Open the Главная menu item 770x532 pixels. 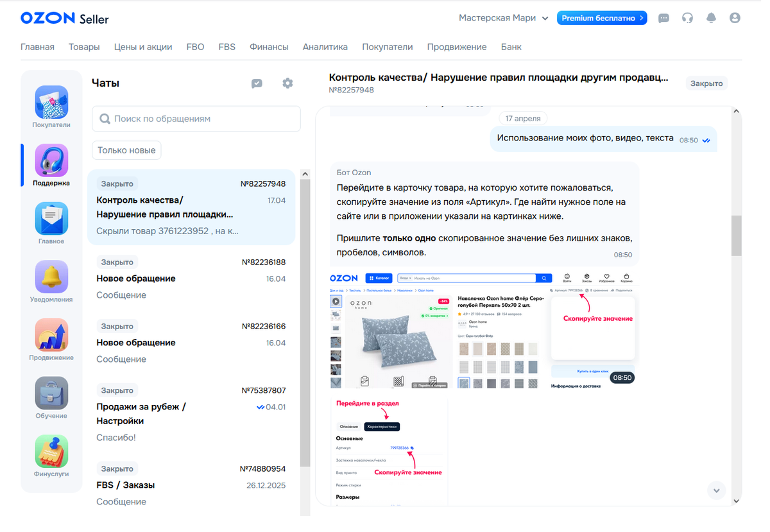tap(37, 47)
